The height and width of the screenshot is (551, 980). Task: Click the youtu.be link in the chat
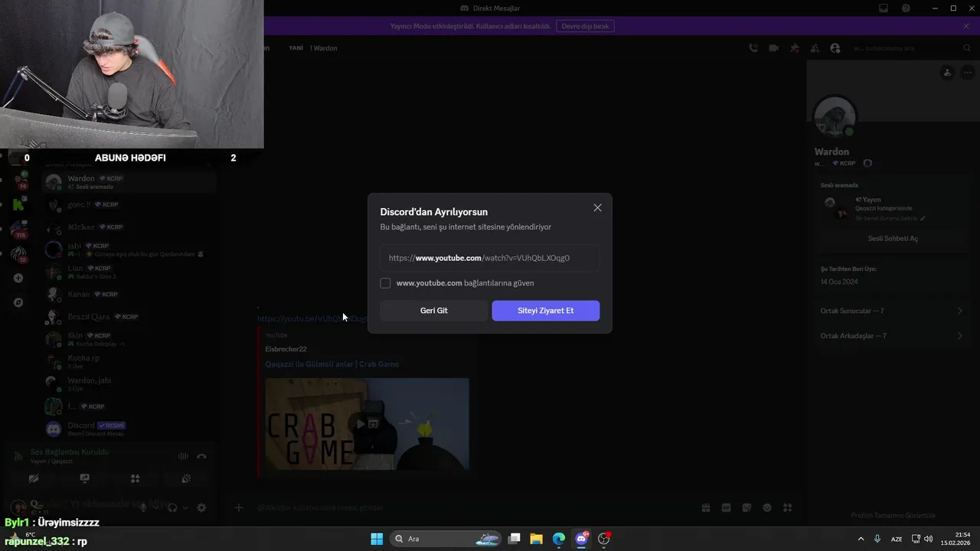point(312,318)
